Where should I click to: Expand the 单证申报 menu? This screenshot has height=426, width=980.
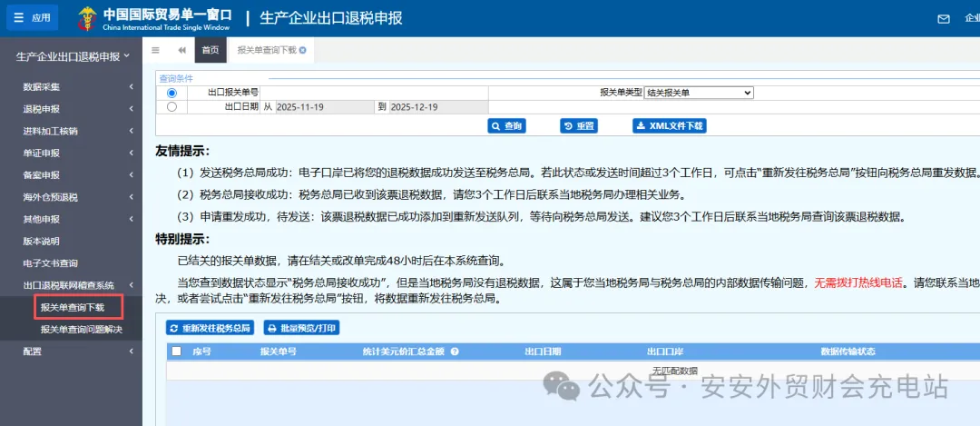(x=72, y=154)
